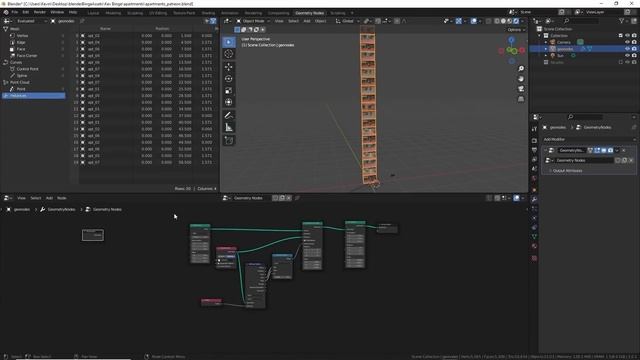Viewport: 640px width, 360px height.
Task: Select geonodes object in outliner
Action: [x=565, y=49]
